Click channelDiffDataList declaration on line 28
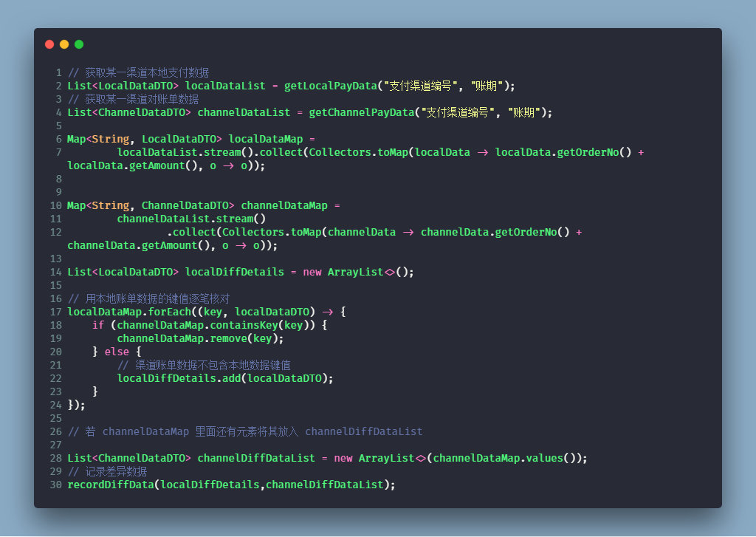 coord(256,458)
